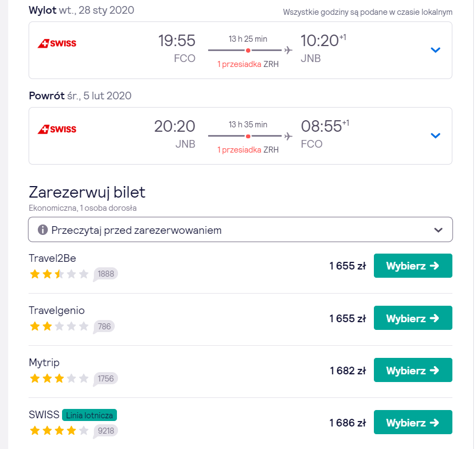Choose Travelgenio offer with Wybierz button

413,318
